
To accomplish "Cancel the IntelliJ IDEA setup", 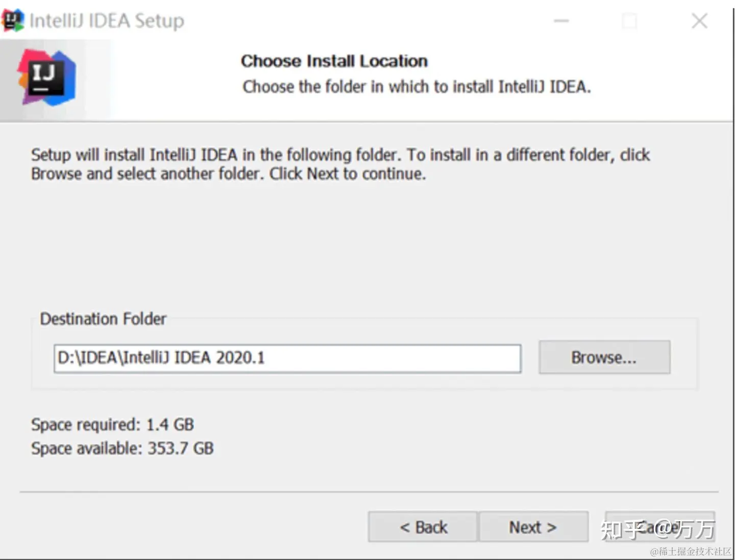I will tap(660, 527).
